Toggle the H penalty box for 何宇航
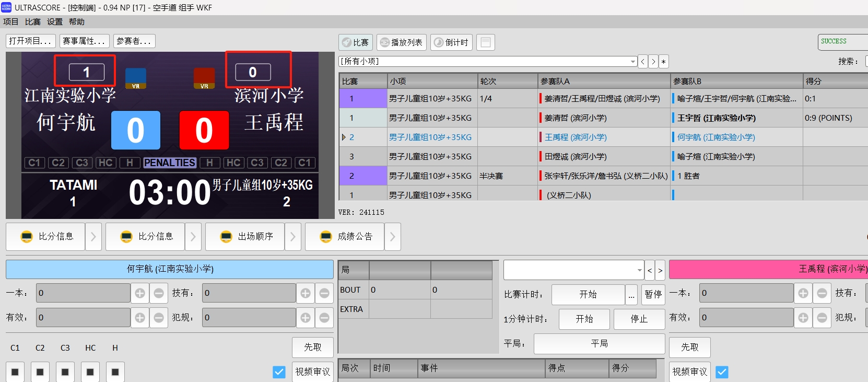This screenshot has width=868, height=382. tap(115, 372)
